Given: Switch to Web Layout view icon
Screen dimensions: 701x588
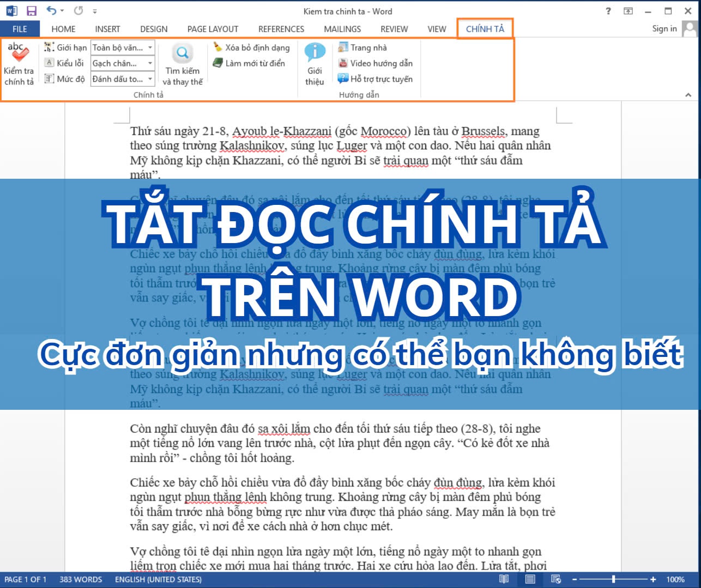Looking at the screenshot, I should [556, 579].
